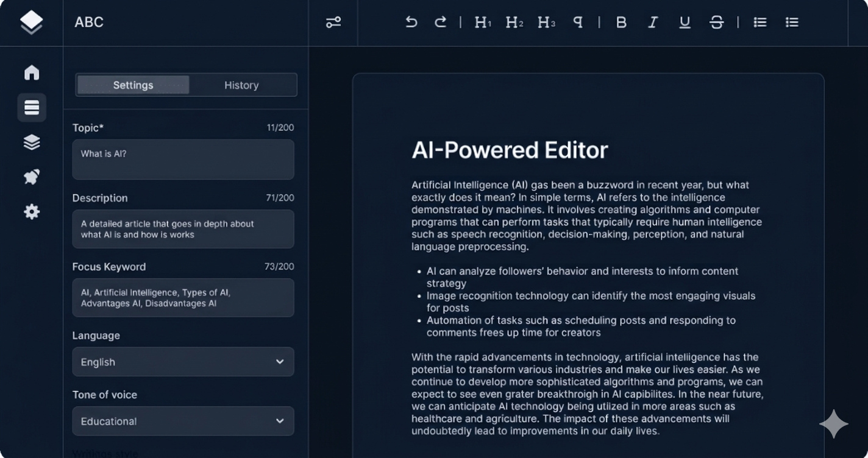Click the app logo in top-left corner
Screen dimensions: 868x458
31,23
